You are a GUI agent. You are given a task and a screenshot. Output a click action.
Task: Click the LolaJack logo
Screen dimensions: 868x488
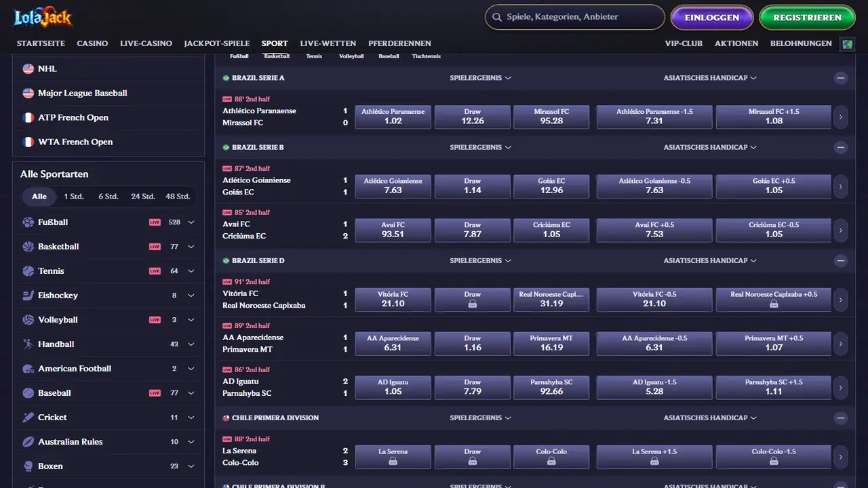click(43, 18)
